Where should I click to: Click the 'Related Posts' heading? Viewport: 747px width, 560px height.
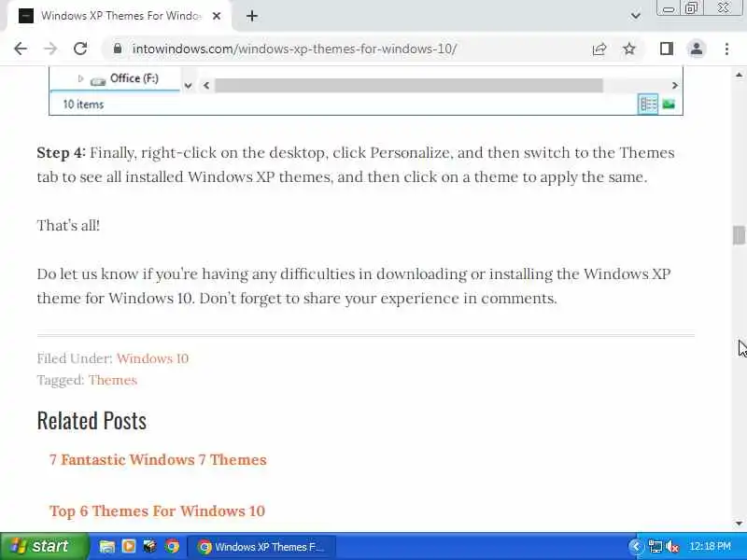click(92, 421)
